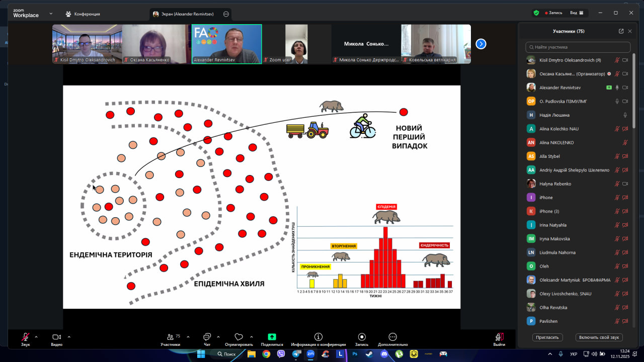This screenshot has height=362, width=644.
Task: Switch to the Конференция tab
Action: (x=83, y=14)
